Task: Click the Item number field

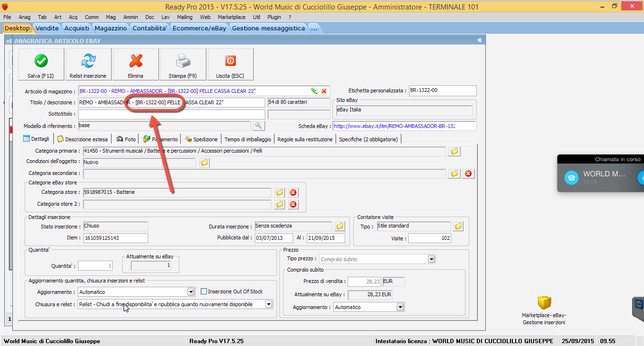Action: tap(116, 238)
